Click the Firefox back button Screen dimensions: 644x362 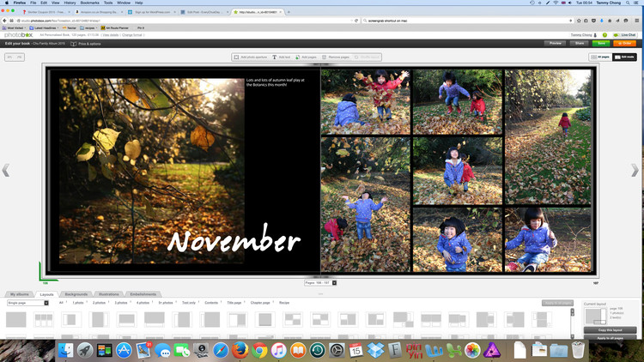(x=4, y=21)
